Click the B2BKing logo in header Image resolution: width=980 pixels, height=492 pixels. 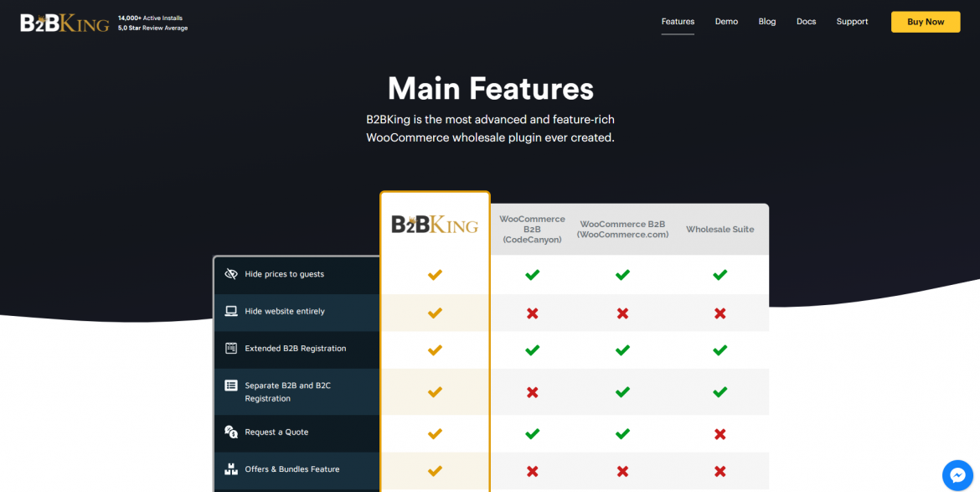tap(64, 23)
